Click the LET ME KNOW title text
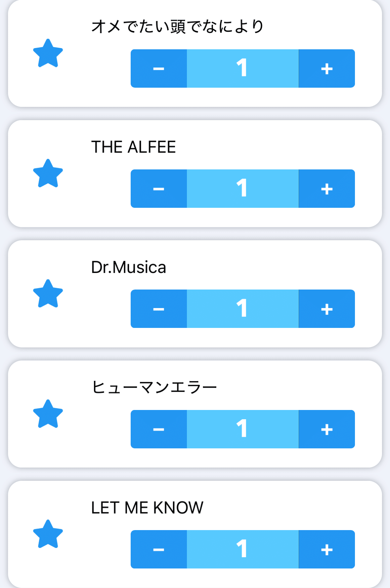Viewport: 390px width, 588px height. (x=147, y=508)
